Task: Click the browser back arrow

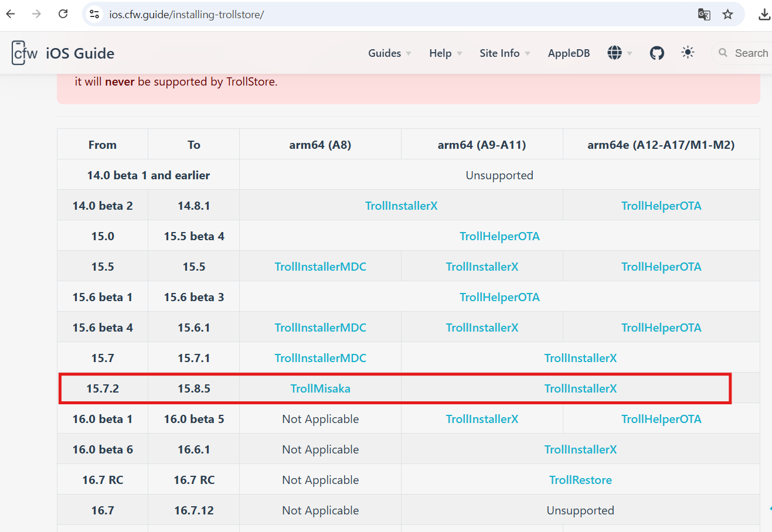Action: (x=11, y=14)
